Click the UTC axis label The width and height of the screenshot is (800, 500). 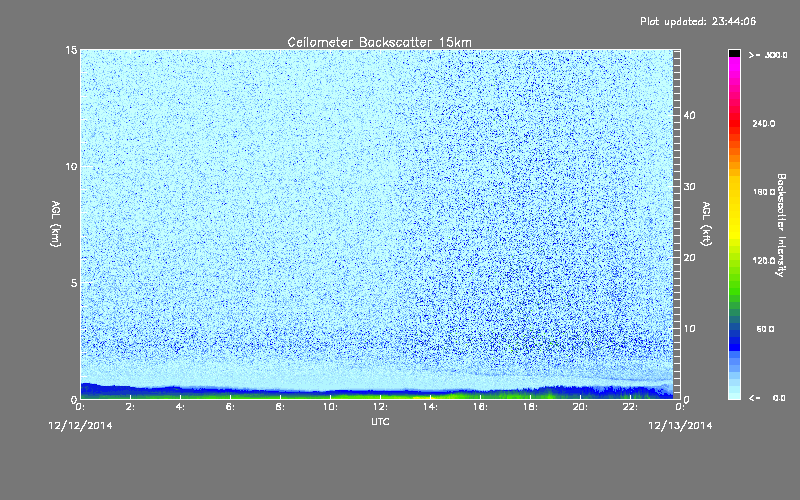click(x=380, y=421)
